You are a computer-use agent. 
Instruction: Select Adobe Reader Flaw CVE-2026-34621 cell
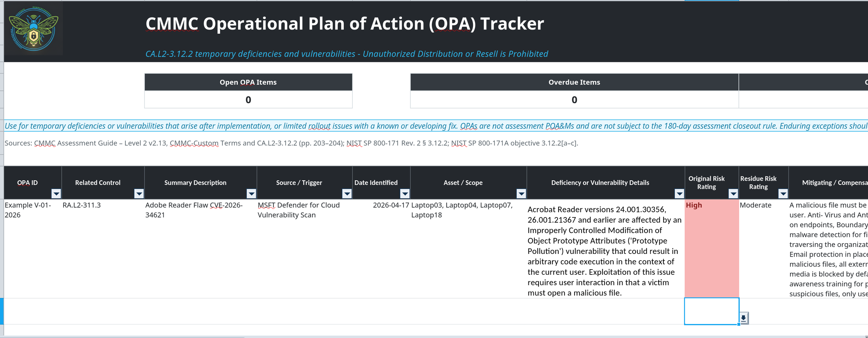[x=200, y=248]
